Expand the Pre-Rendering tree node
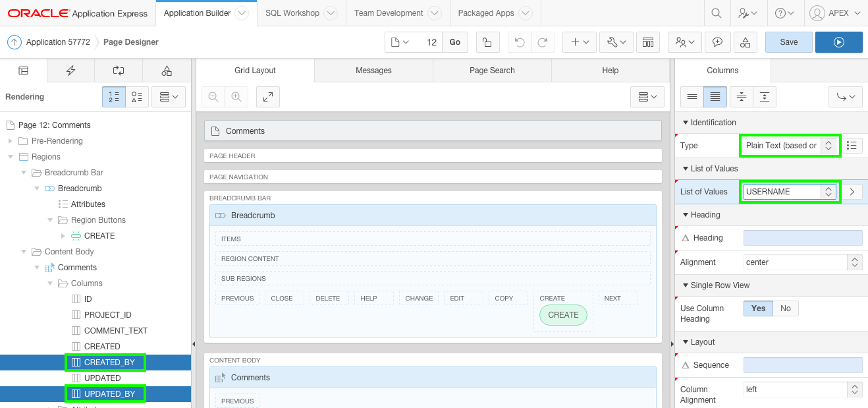 point(10,140)
